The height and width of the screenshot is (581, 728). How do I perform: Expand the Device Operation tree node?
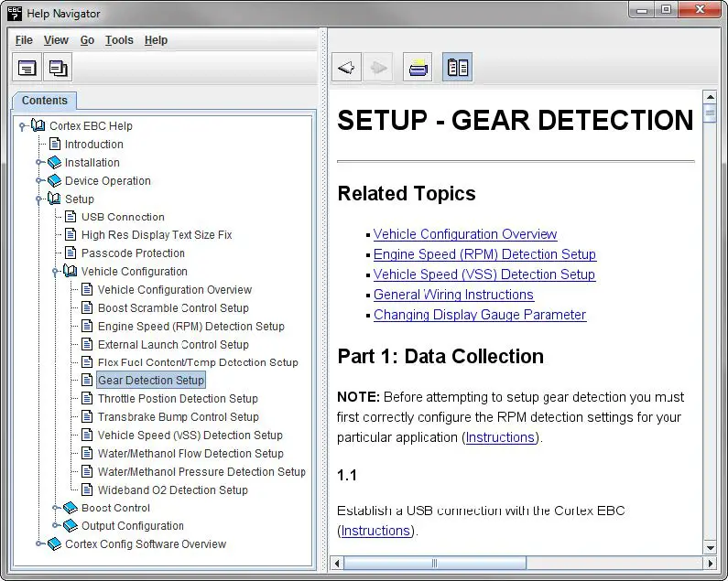[x=39, y=180]
